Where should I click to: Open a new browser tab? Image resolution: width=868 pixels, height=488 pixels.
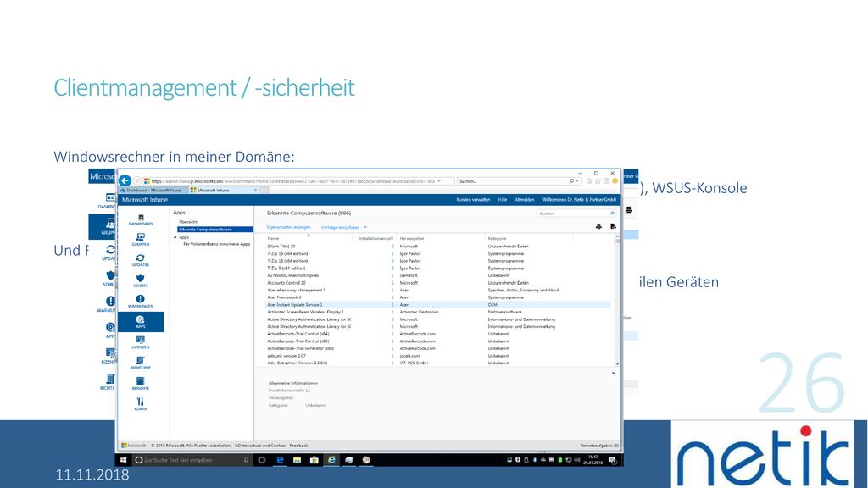[264, 190]
